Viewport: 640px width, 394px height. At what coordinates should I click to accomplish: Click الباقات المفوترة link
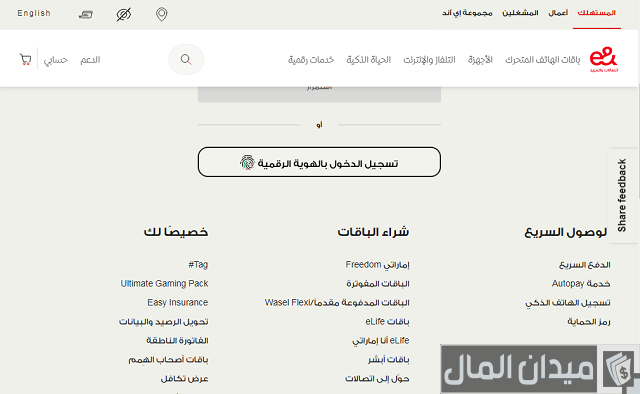coord(378,284)
